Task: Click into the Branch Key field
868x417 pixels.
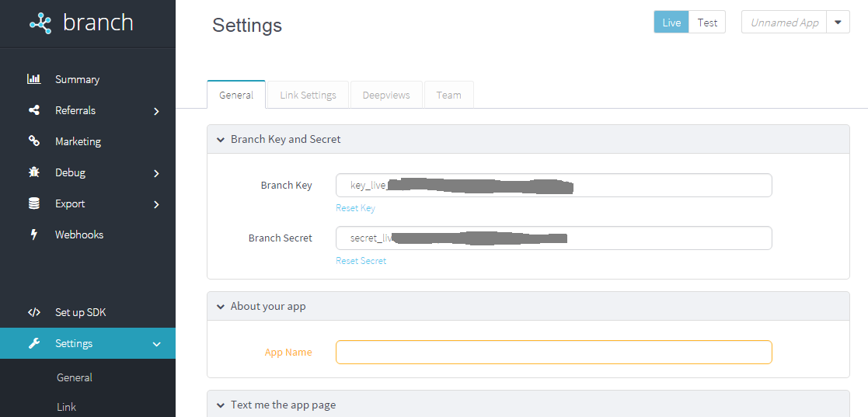Action: (553, 186)
